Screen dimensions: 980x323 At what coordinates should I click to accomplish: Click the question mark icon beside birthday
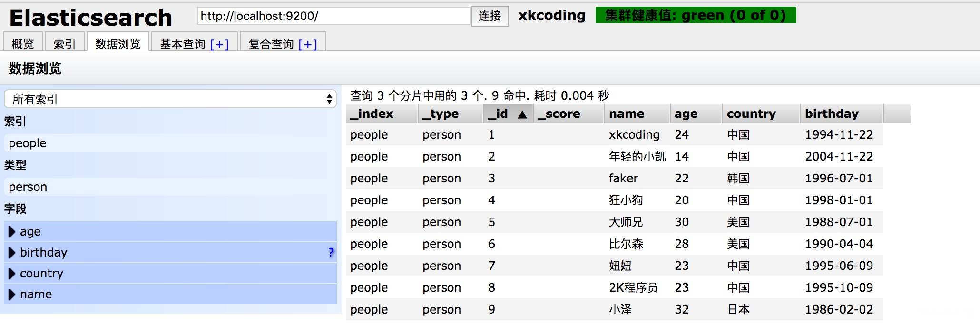point(331,252)
